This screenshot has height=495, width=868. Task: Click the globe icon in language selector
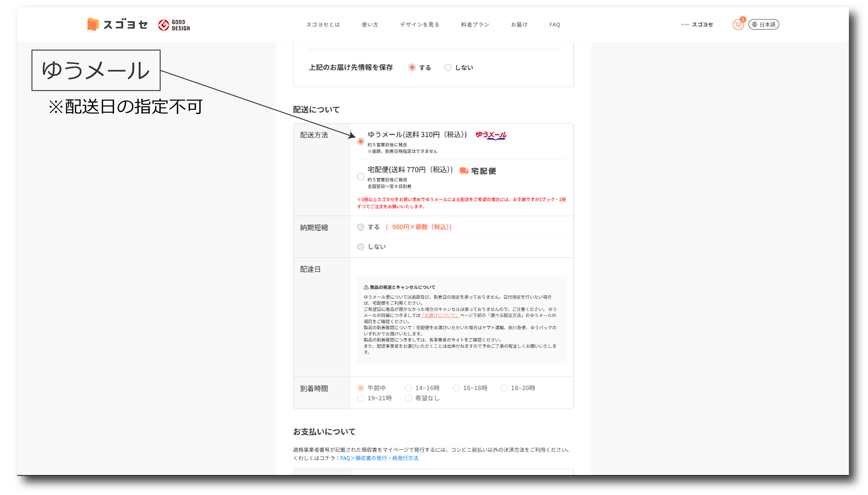tap(754, 25)
